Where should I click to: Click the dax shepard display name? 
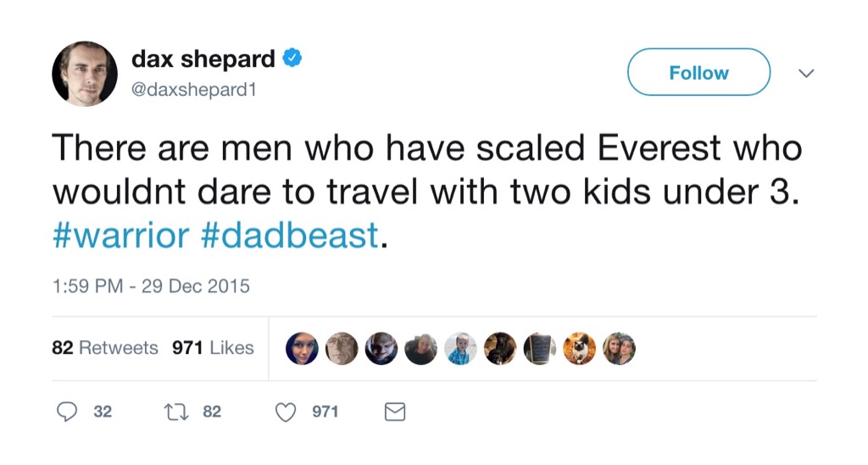(x=203, y=59)
